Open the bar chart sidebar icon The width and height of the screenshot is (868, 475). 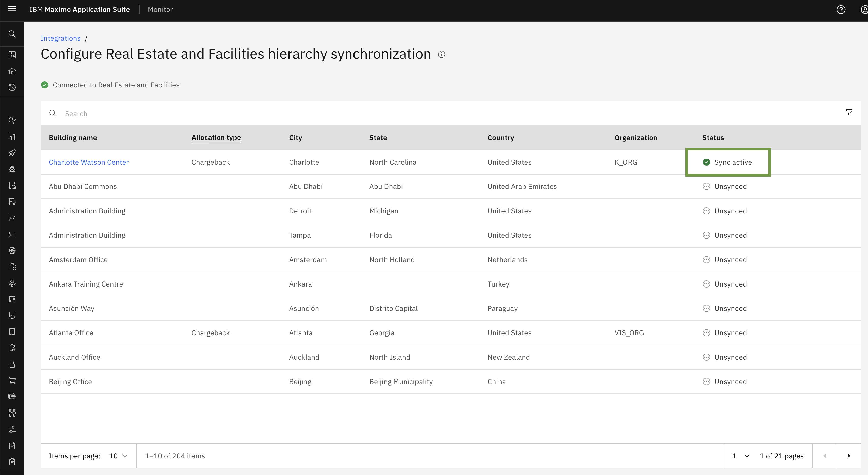[12, 137]
